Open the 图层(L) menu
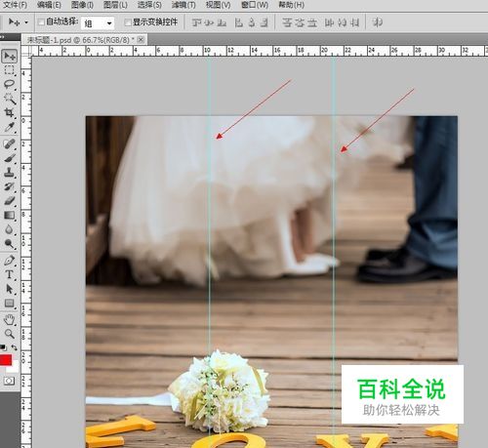 (115, 5)
